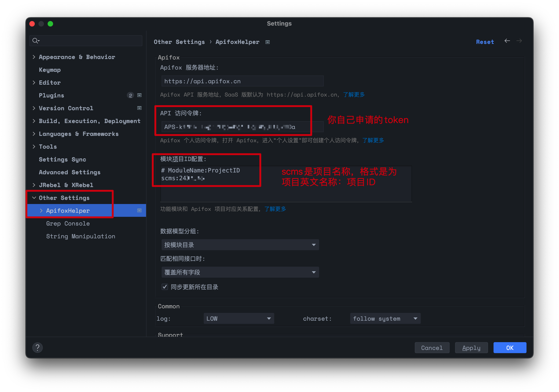Open help with the question mark icon
This screenshot has width=559, height=392.
pos(38,347)
